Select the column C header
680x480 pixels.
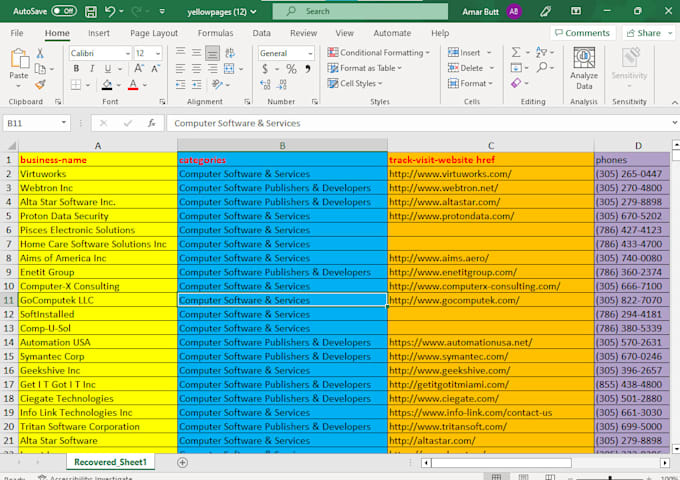pos(490,146)
